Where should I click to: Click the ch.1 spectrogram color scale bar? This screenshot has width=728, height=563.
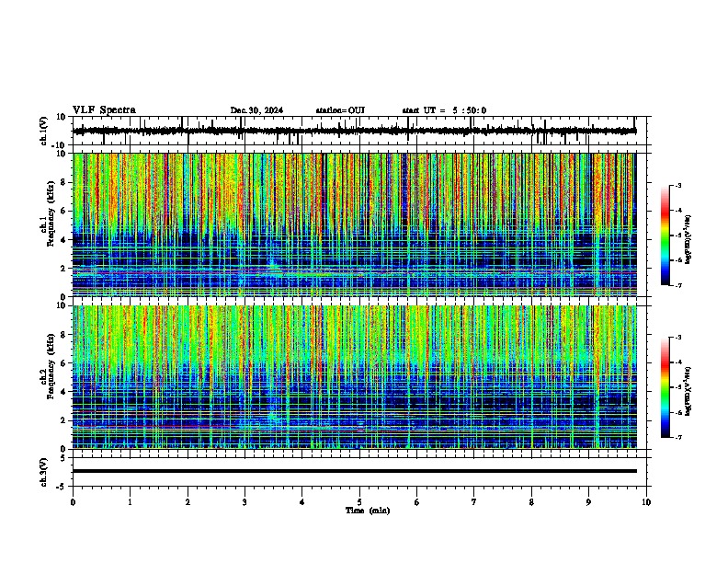pyautogui.click(x=665, y=236)
